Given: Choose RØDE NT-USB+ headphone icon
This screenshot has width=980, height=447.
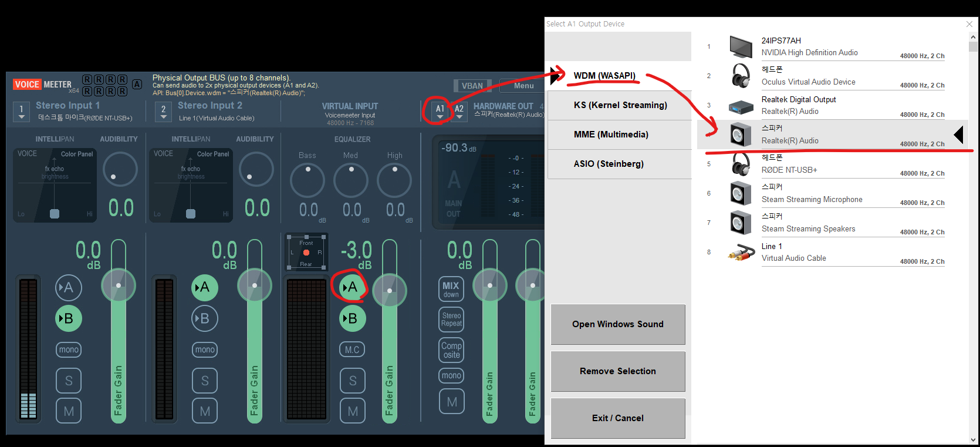Looking at the screenshot, I should coord(741,164).
